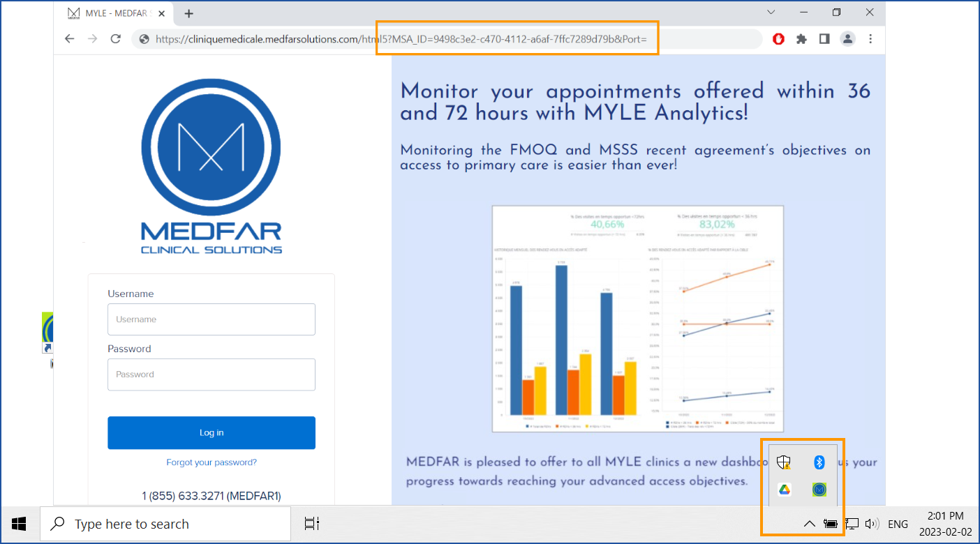980x544 pixels.
Task: Focus the Password input field
Action: tap(211, 375)
